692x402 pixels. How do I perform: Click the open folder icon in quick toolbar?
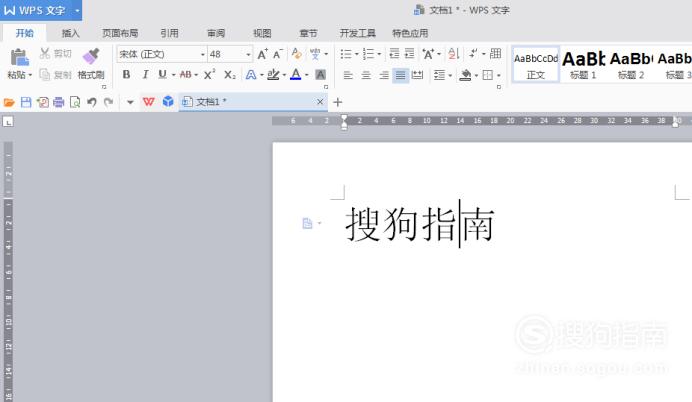coord(9,102)
